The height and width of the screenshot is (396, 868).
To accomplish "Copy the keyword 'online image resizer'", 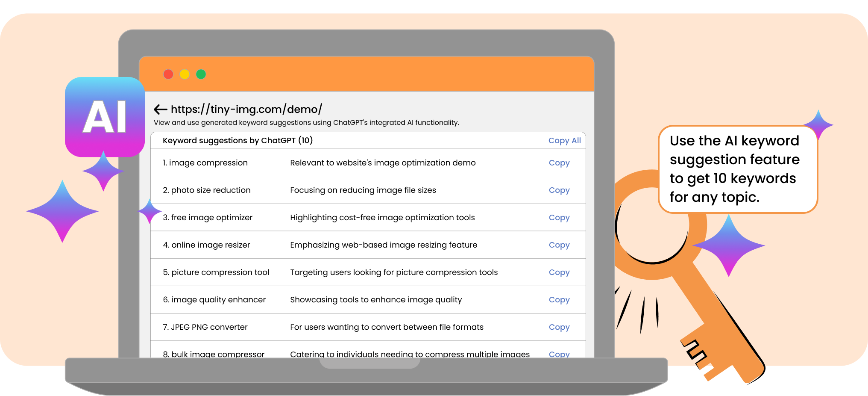I will pyautogui.click(x=559, y=245).
